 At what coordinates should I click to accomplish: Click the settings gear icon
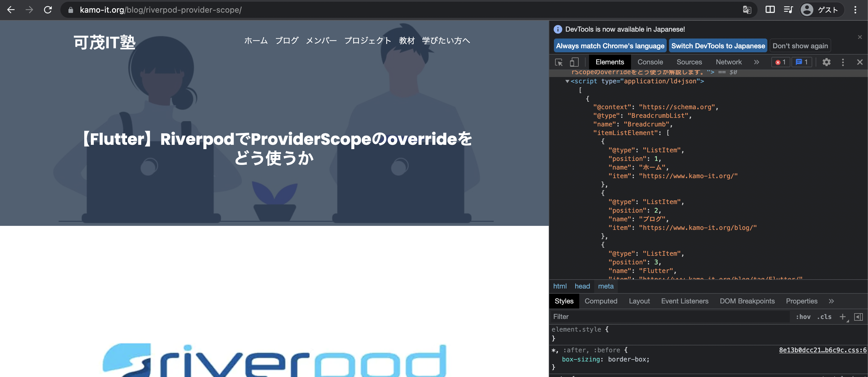click(x=827, y=62)
